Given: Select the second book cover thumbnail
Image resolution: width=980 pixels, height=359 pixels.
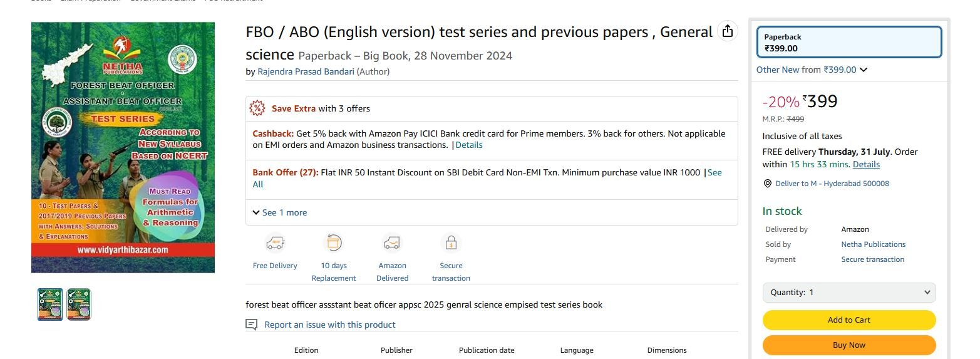Looking at the screenshot, I should (x=79, y=304).
